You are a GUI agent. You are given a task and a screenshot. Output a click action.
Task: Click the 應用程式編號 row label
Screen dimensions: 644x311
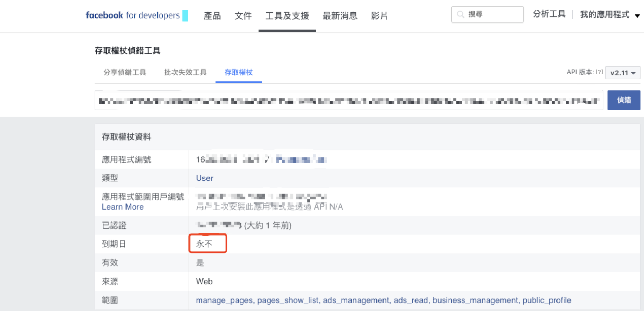click(x=127, y=159)
